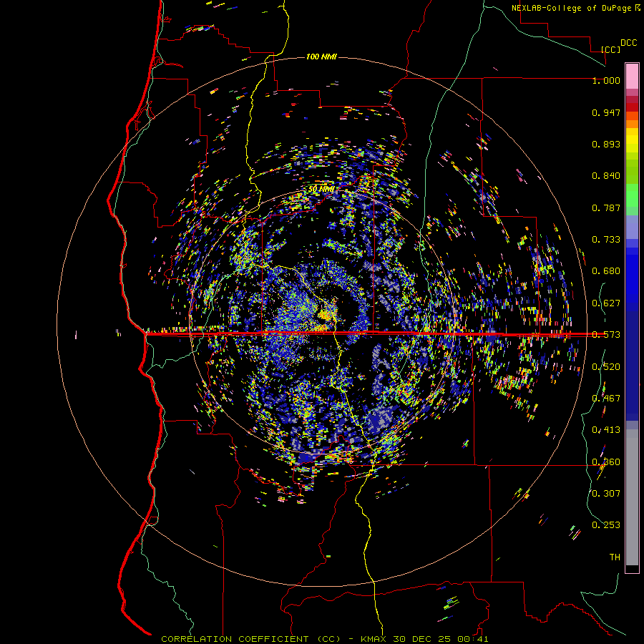This screenshot has height=644, width=644.
Task: Select the 0.680 scale value
Action: pyautogui.click(x=606, y=271)
